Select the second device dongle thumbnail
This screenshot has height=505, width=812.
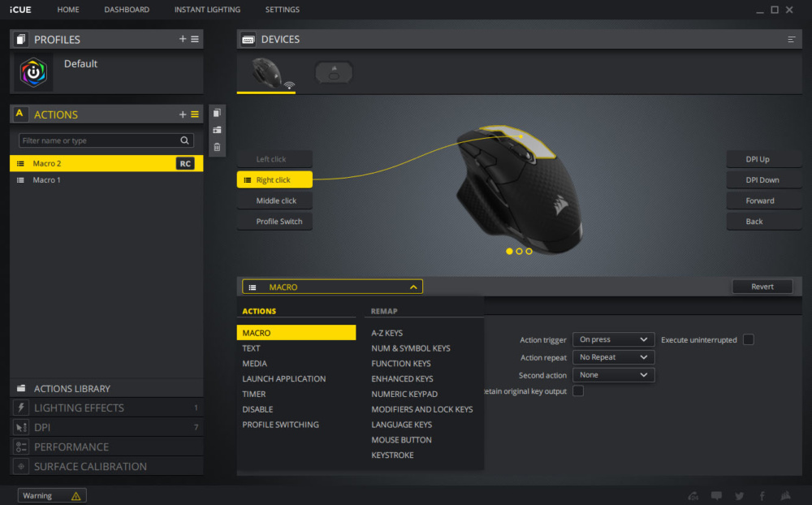pos(334,72)
